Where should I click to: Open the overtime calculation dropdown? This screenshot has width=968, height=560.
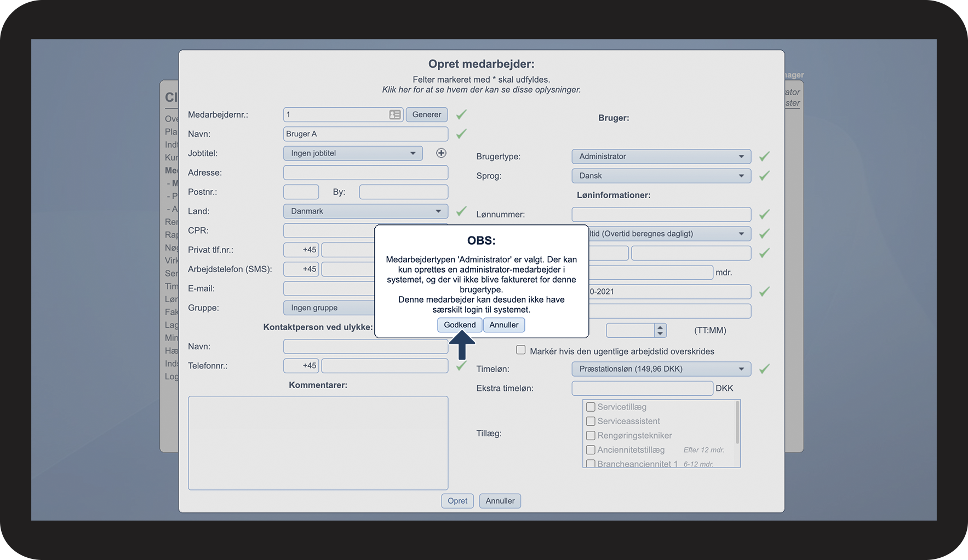[669, 234]
